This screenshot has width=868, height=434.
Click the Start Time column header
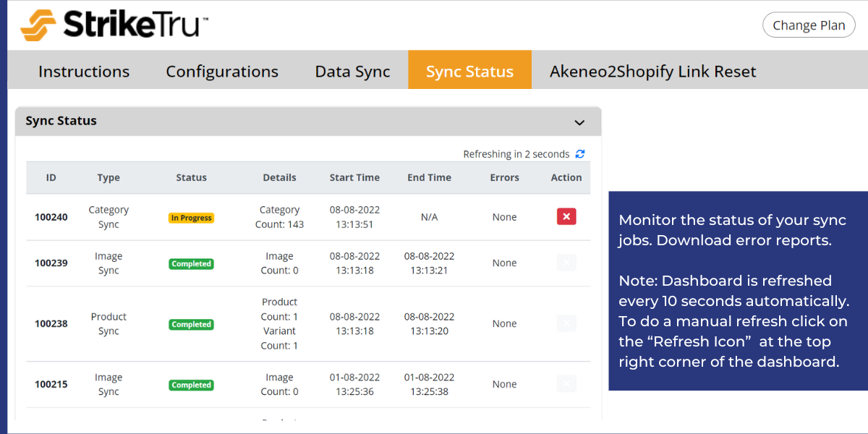pos(354,177)
